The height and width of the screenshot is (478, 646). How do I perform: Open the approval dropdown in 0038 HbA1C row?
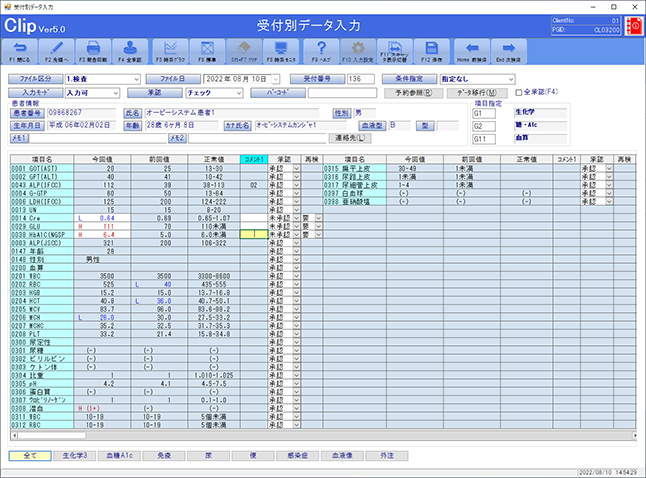(296, 234)
